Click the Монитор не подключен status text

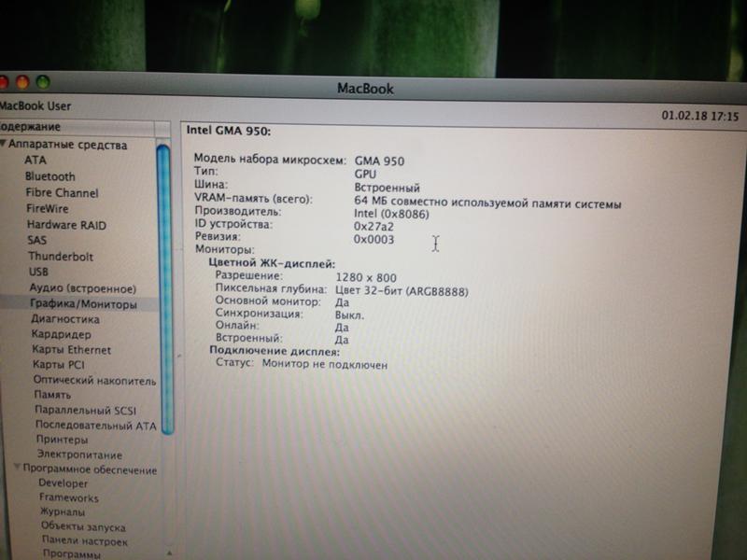(x=324, y=364)
